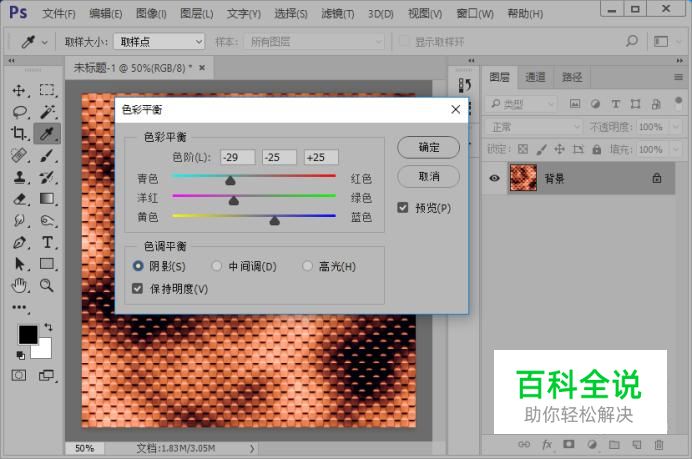The image size is (692, 459).
Task: Select the Zoom tool in toolbox
Action: coord(47,286)
